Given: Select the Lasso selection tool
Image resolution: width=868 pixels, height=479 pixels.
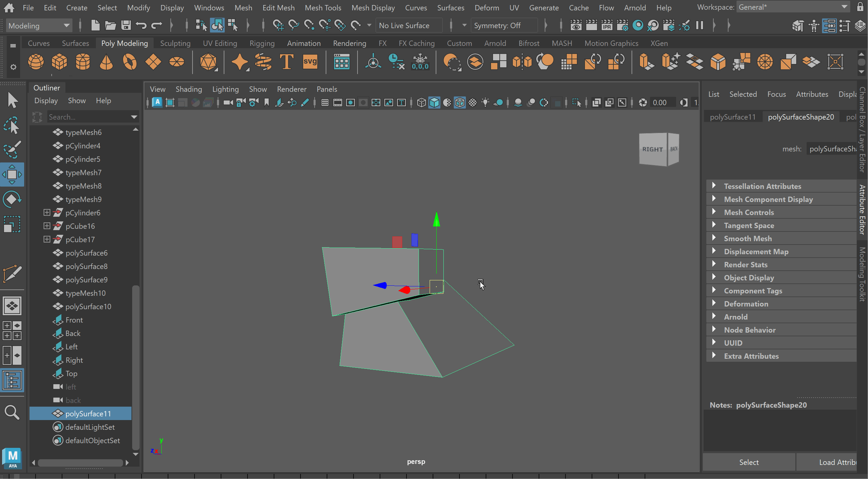Looking at the screenshot, I should [12, 125].
